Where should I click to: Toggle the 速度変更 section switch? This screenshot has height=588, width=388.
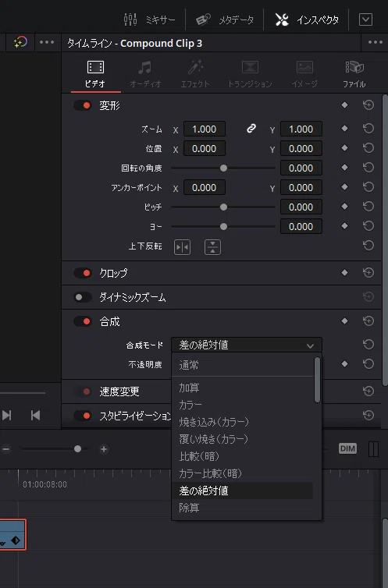click(x=83, y=391)
